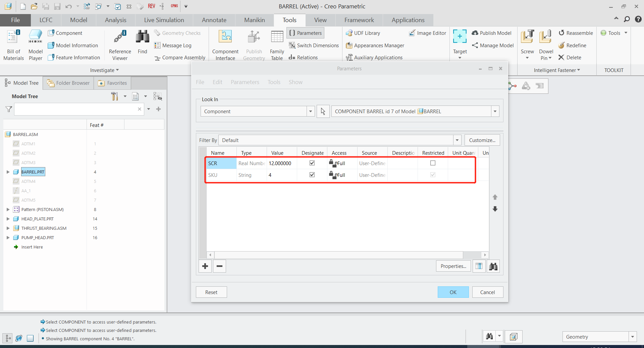The width and height of the screenshot is (644, 348).
Task: Open the Filter By Default dropdown
Action: [x=457, y=140]
